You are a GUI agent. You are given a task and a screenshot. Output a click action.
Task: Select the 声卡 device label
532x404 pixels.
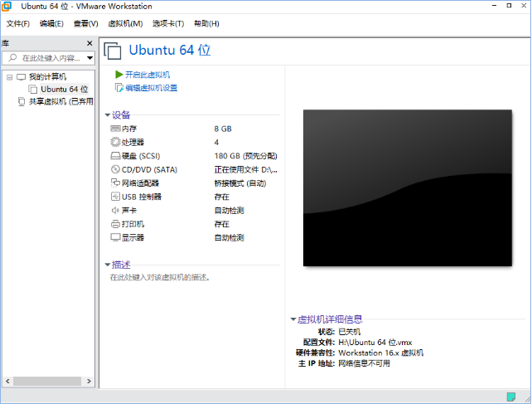[x=129, y=211]
